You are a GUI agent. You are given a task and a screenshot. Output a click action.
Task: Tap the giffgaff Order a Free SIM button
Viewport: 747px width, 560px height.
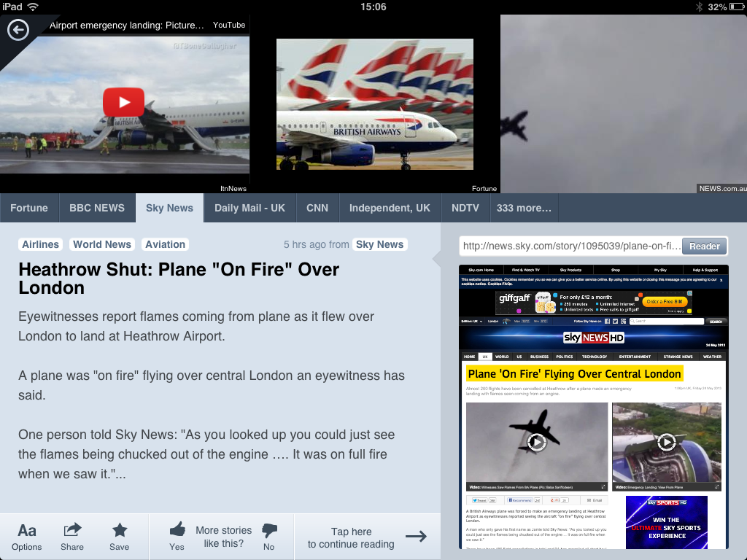click(x=664, y=301)
